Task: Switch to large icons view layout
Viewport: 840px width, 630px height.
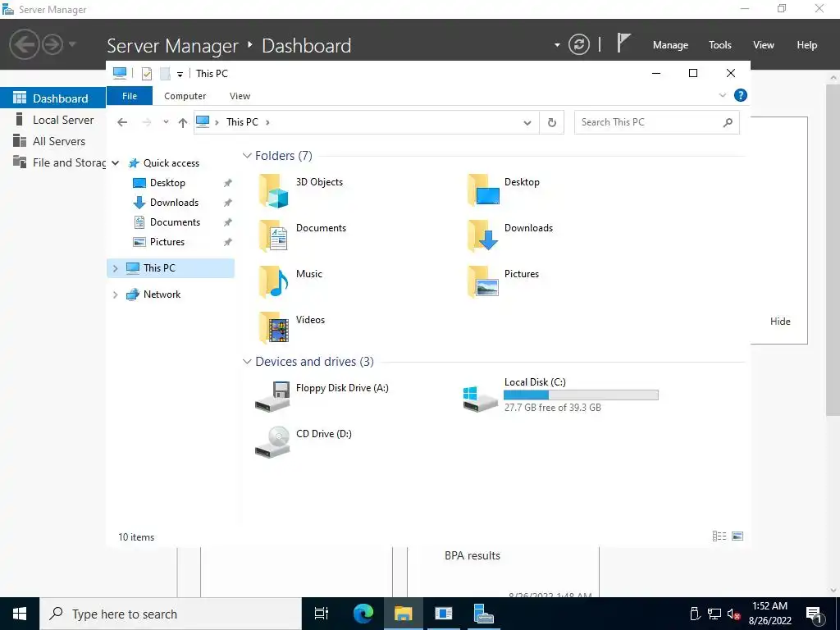Action: tap(737, 536)
